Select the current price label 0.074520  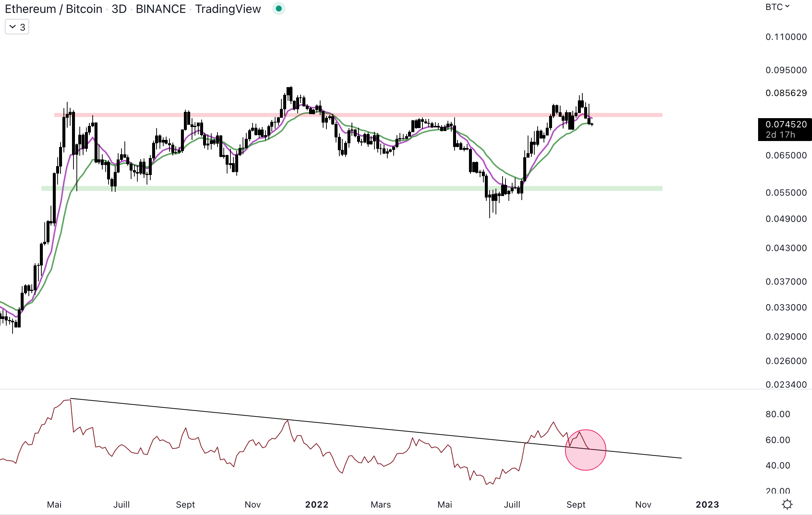coord(786,124)
